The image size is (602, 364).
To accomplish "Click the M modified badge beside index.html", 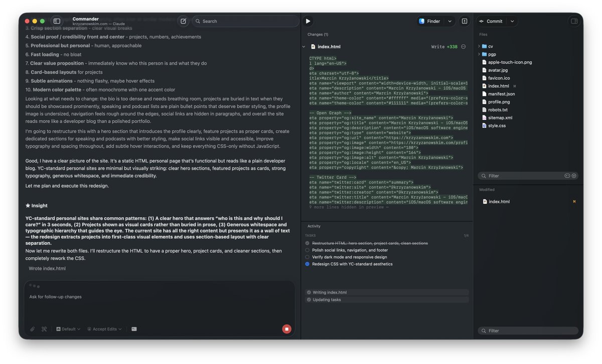I will (x=514, y=86).
